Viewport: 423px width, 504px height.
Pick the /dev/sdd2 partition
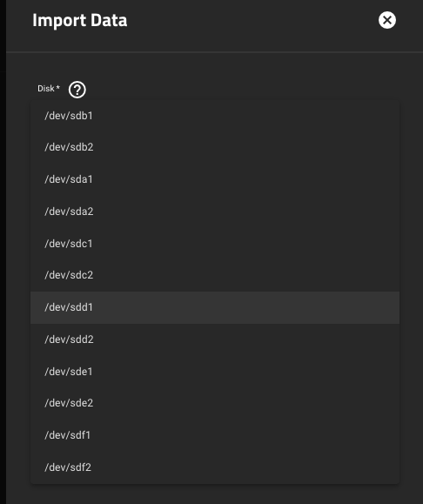(215, 339)
